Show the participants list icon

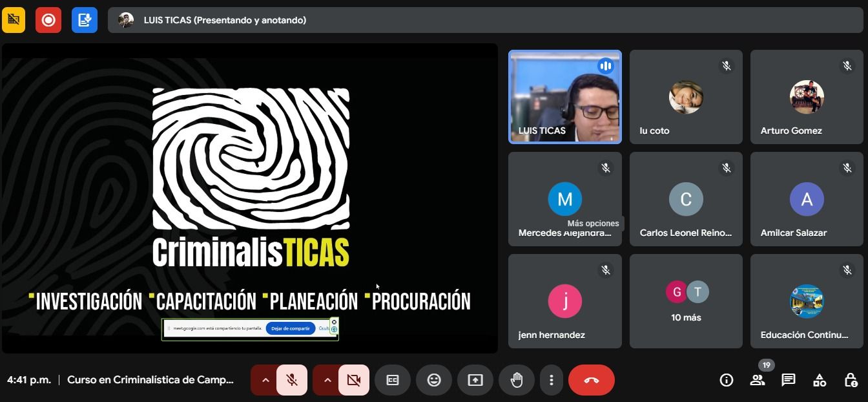[x=758, y=380]
